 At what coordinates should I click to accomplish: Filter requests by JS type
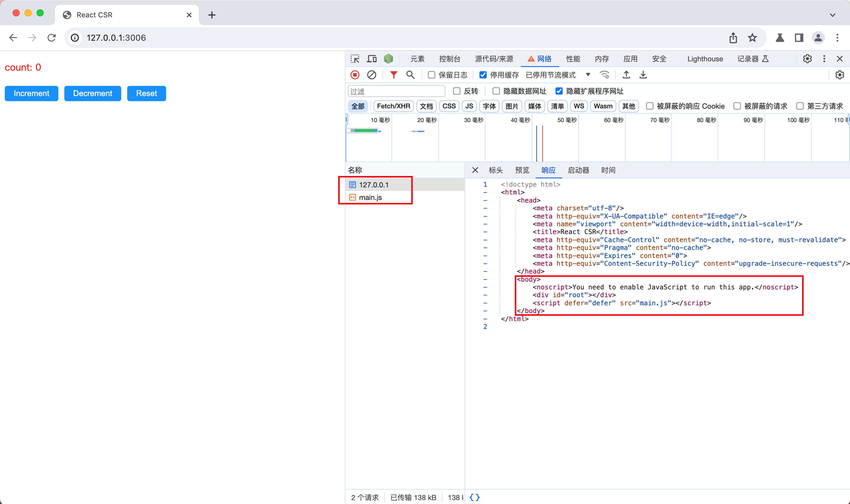coord(469,106)
